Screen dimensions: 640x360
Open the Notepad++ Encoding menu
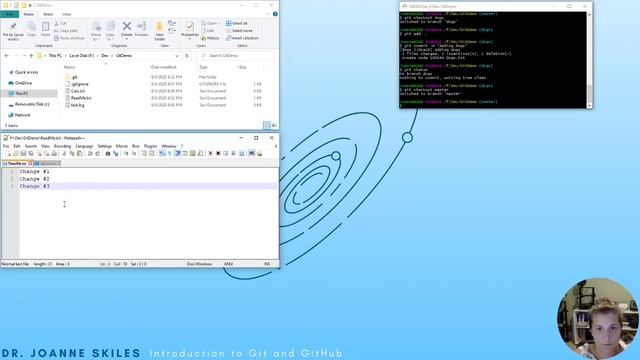(62, 146)
